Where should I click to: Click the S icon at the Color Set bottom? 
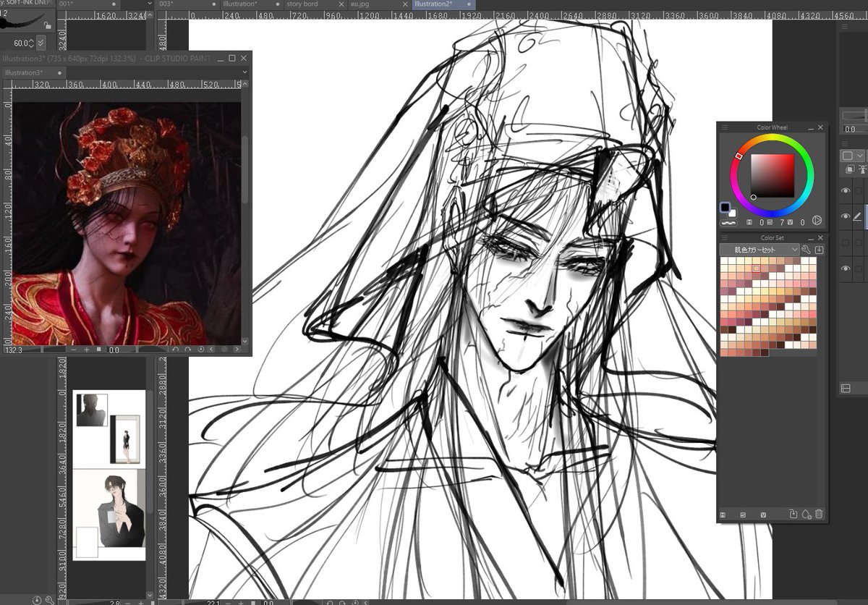(x=743, y=515)
